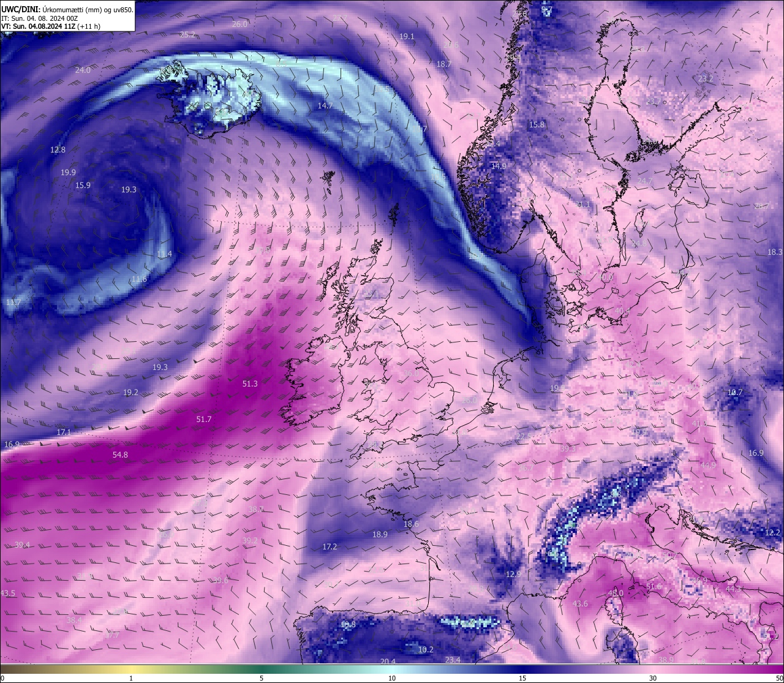Select the 26.0 value at top
Viewport: 784px width, 683px height.
coord(239,24)
